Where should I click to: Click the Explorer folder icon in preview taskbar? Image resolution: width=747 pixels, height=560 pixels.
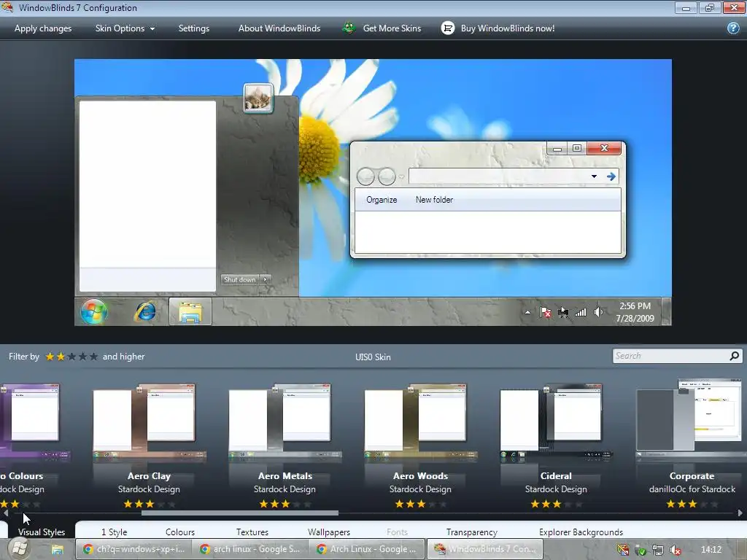[190, 312]
